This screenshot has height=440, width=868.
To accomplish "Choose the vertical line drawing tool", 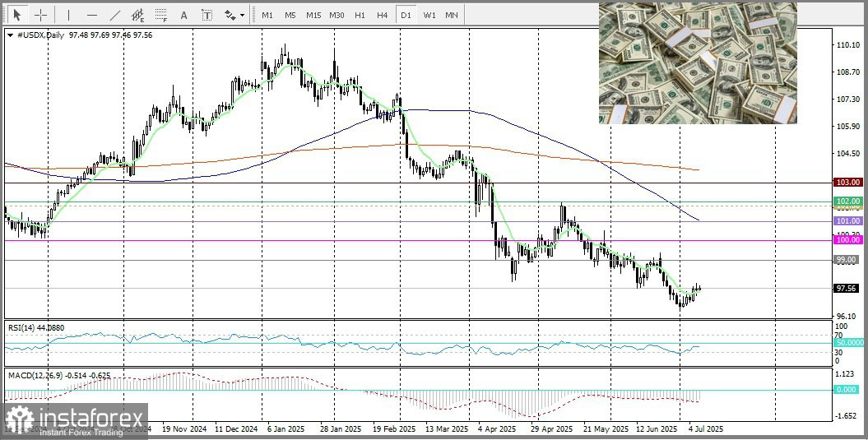I will (68, 15).
